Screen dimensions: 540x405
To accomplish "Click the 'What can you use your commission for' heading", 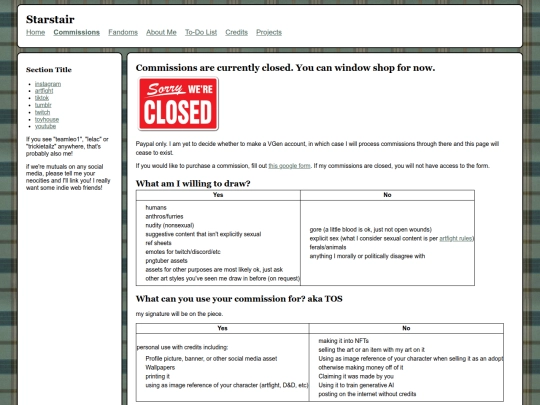I will pos(239,299).
